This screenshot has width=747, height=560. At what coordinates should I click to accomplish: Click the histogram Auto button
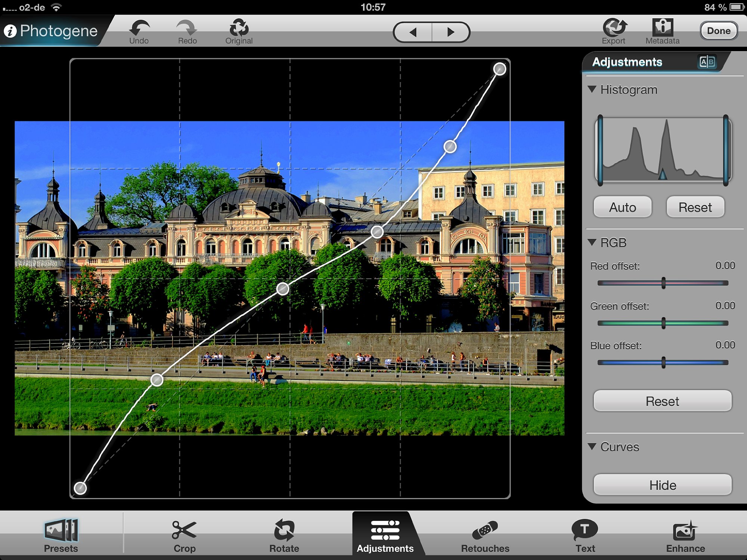tap(622, 207)
